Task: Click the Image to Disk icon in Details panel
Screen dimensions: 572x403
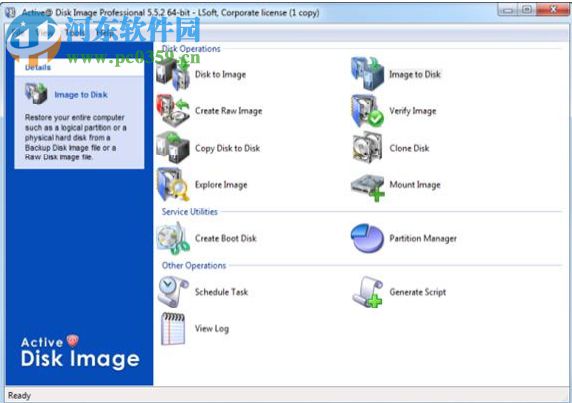Action: (36, 93)
